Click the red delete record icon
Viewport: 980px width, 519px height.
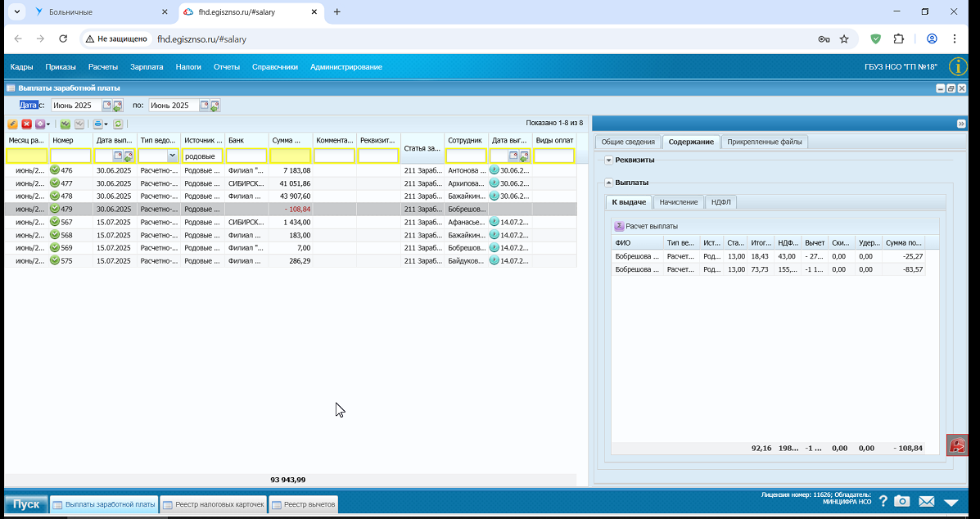[x=27, y=124]
